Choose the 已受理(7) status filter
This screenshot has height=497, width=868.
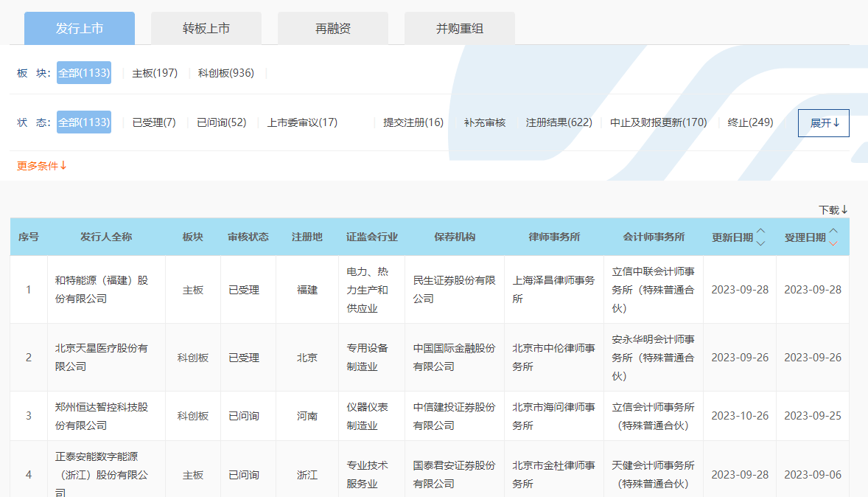coord(154,122)
